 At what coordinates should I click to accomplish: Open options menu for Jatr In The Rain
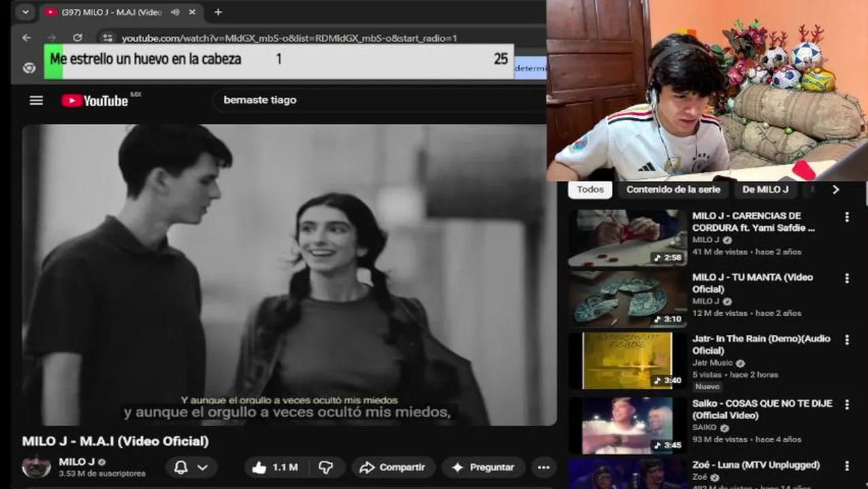click(x=846, y=340)
